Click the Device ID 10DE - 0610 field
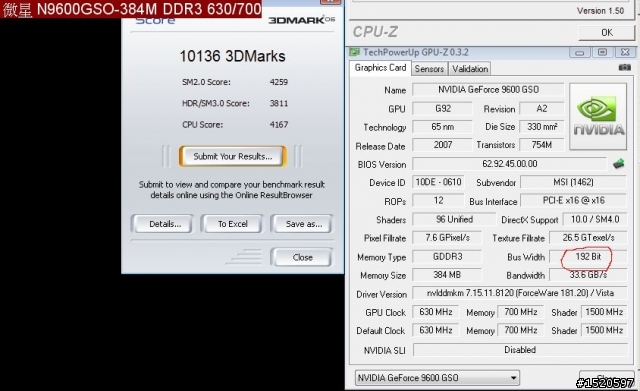 (438, 182)
